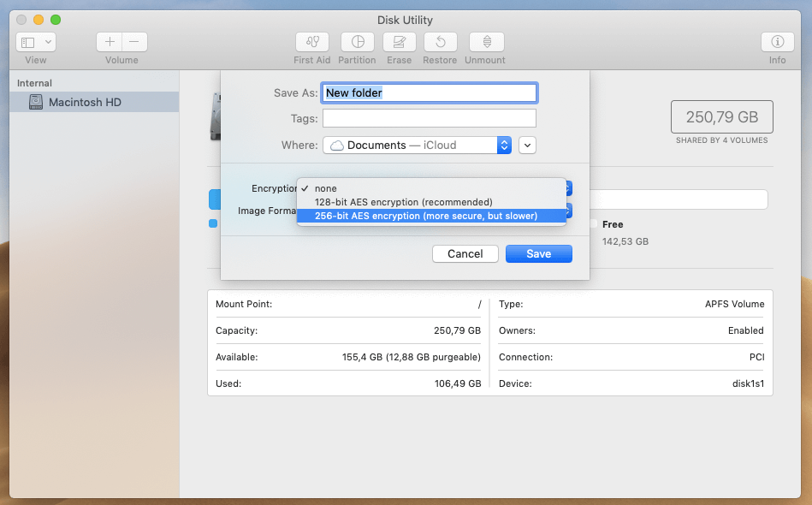Choose 256-bit AES encryption option
Image resolution: width=812 pixels, height=505 pixels.
[x=425, y=216]
